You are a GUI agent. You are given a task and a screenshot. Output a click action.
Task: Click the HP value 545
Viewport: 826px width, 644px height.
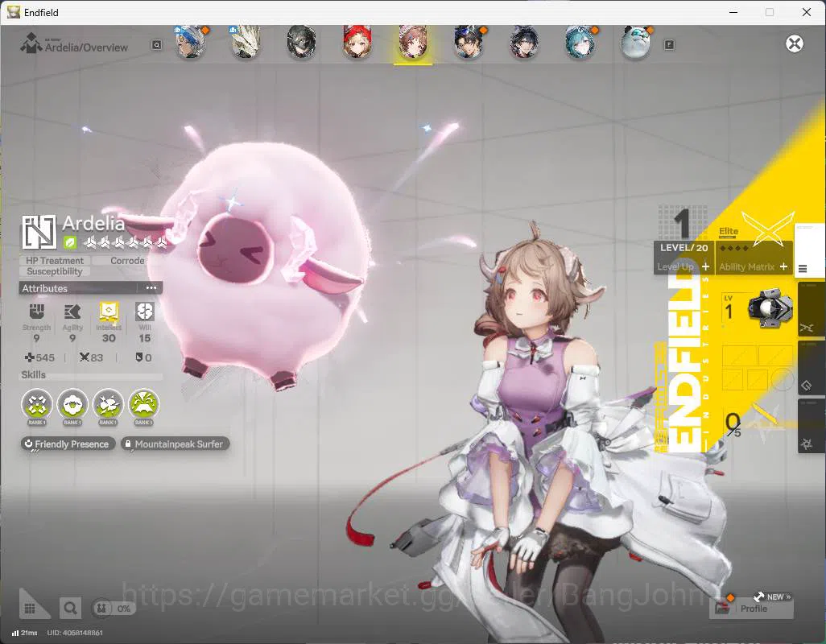click(x=40, y=357)
